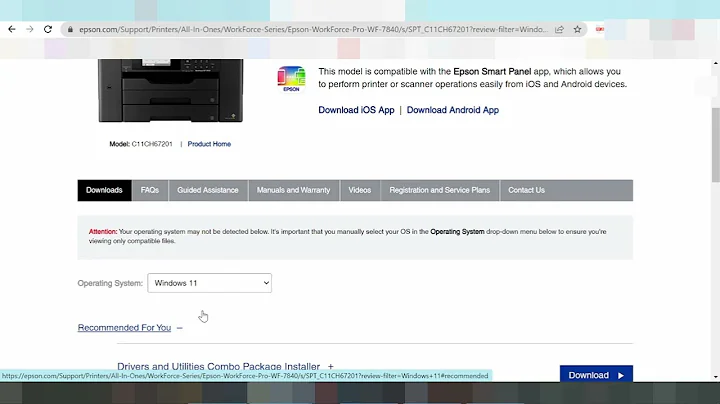720x404 pixels.
Task: Bookmark this page with the star icon
Action: pos(577,29)
